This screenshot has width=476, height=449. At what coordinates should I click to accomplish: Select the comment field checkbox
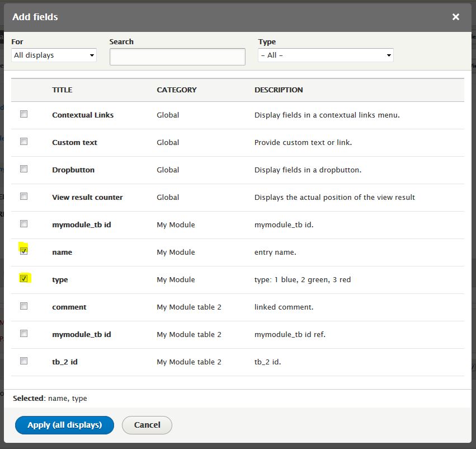click(23, 306)
